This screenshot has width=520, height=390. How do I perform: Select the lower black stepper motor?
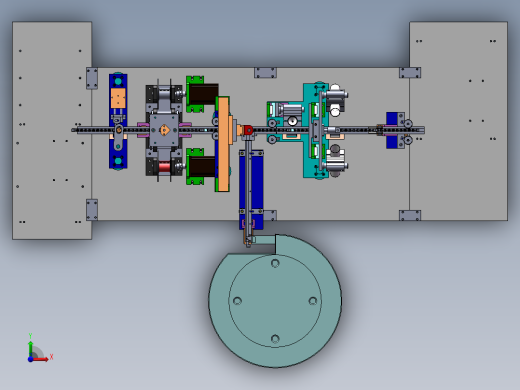[203, 167]
